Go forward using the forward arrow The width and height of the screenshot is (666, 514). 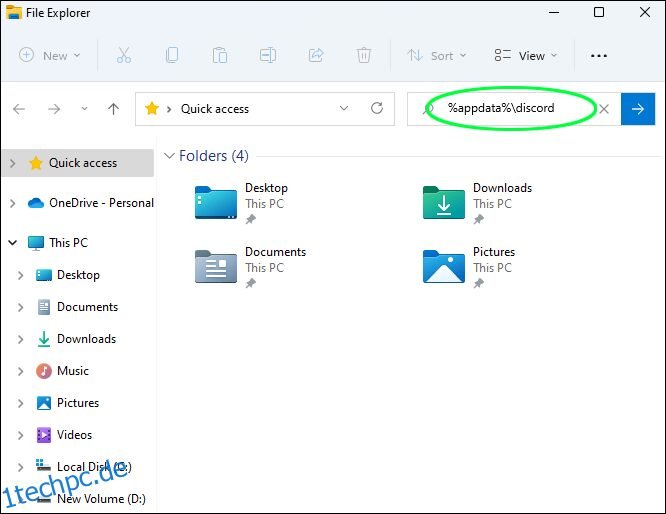pos(54,109)
